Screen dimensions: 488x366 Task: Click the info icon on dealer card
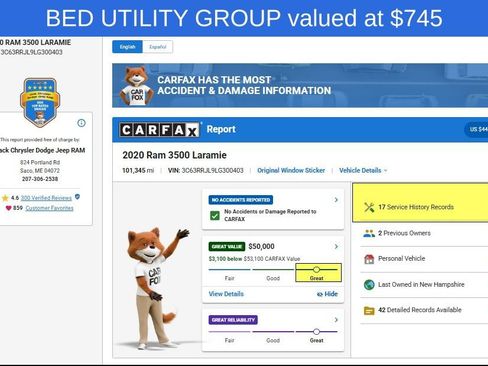(81, 123)
